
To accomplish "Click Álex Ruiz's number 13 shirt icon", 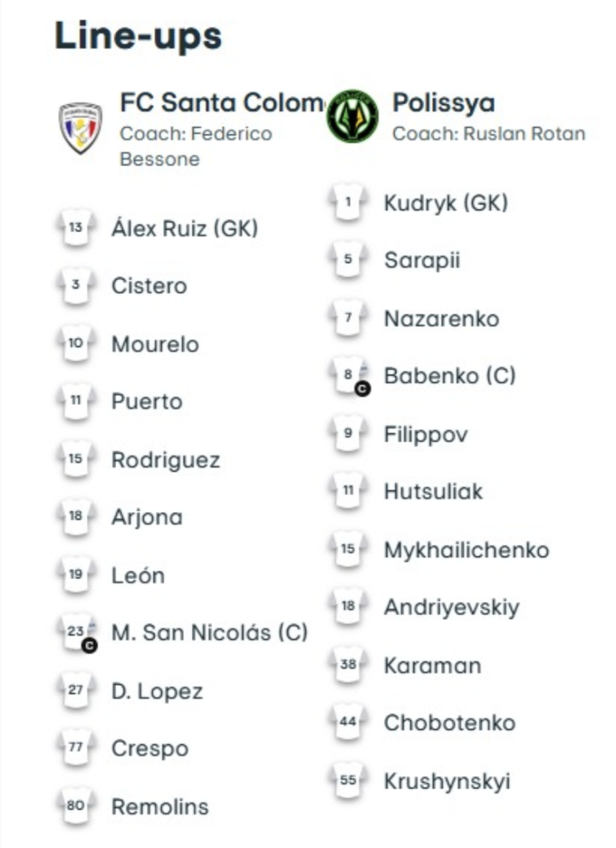I will (x=75, y=228).
